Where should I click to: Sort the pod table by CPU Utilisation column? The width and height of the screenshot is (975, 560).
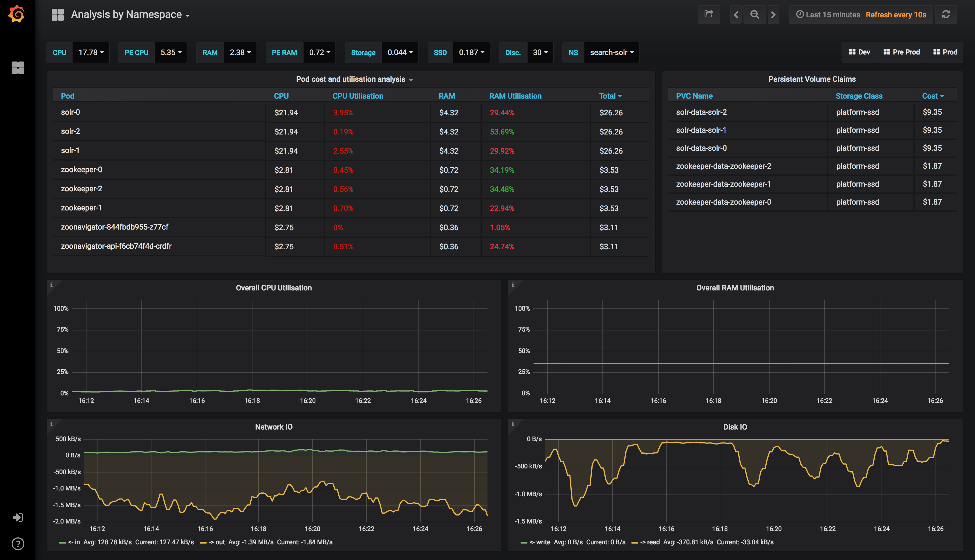point(358,96)
